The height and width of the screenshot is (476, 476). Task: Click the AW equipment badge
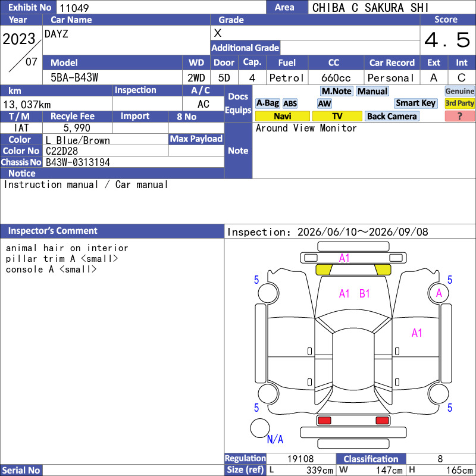324,104
